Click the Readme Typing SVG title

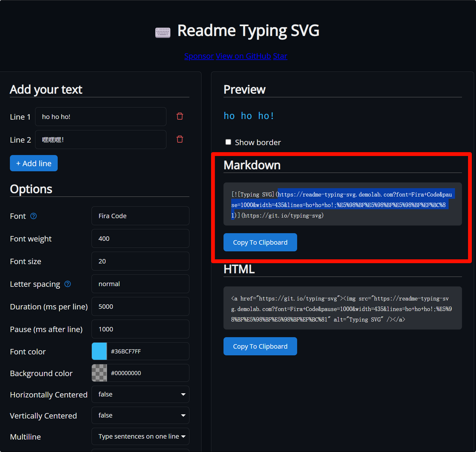point(248,31)
